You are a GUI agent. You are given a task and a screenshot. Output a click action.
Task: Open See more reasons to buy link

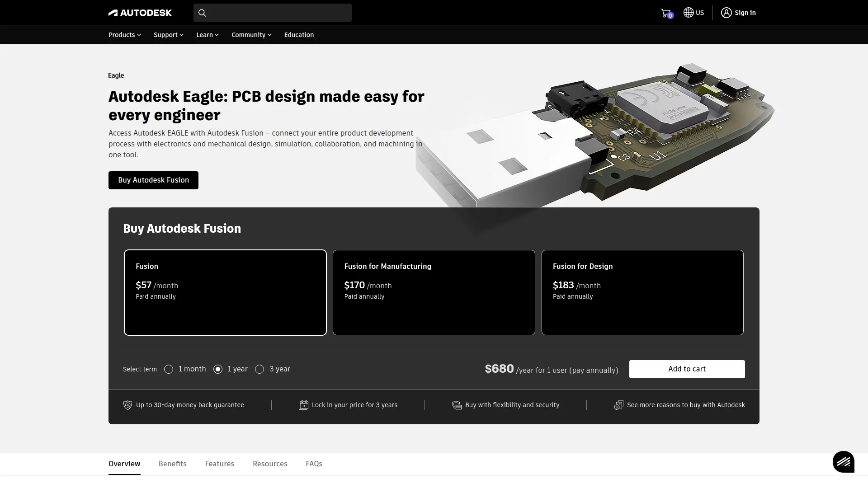point(686,405)
